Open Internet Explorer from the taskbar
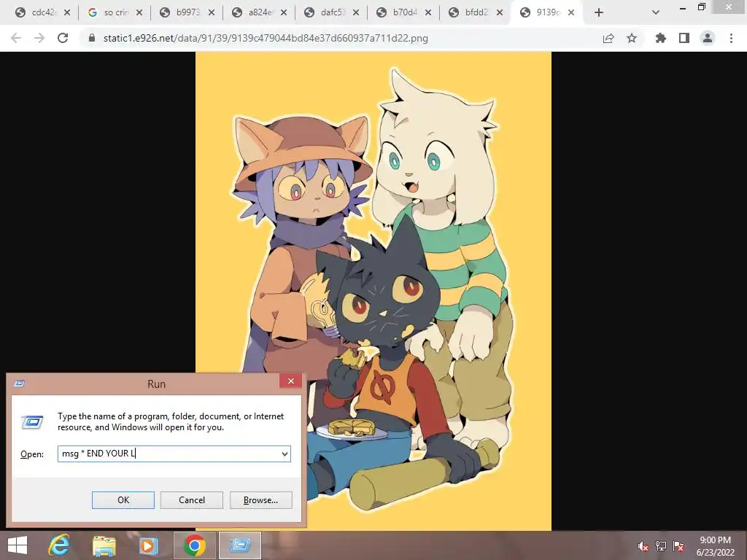The width and height of the screenshot is (747, 560). (x=59, y=545)
